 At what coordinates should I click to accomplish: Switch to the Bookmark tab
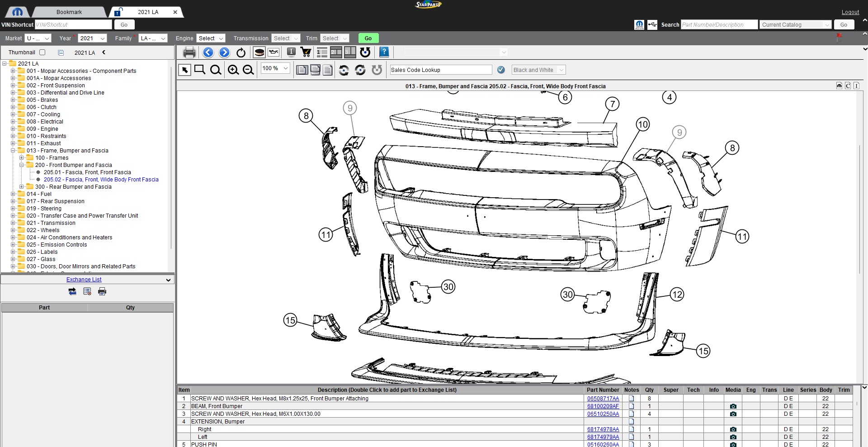coord(69,12)
